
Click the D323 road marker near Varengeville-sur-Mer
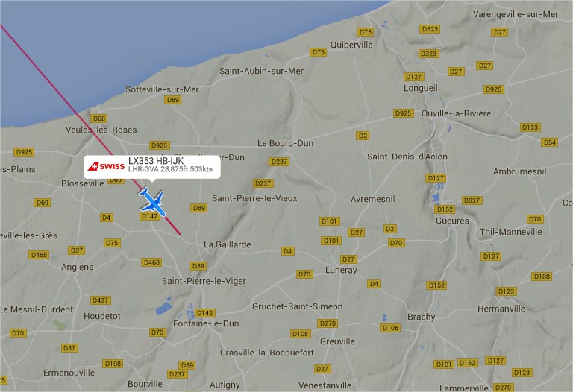[x=430, y=29]
